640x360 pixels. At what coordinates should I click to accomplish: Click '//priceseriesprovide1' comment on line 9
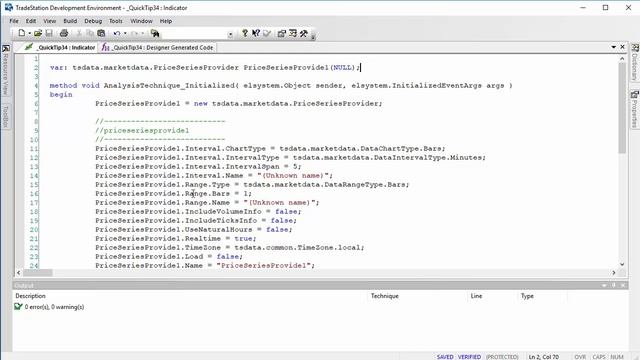142,131
